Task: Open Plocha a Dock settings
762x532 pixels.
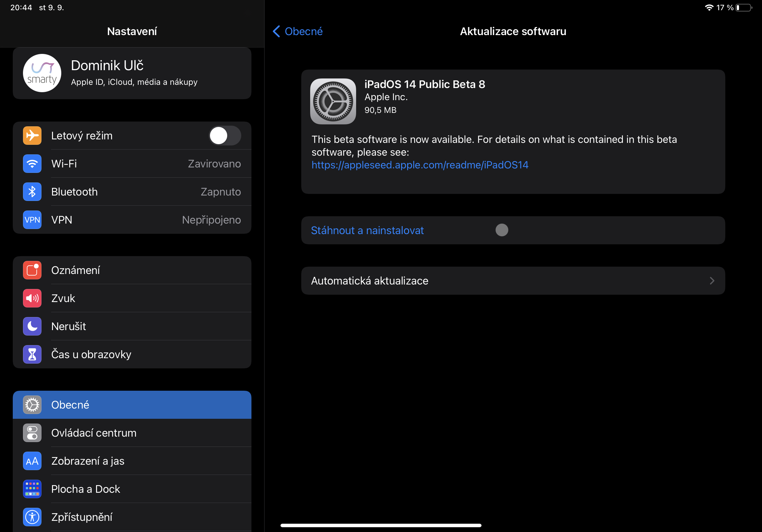Action: click(86, 489)
